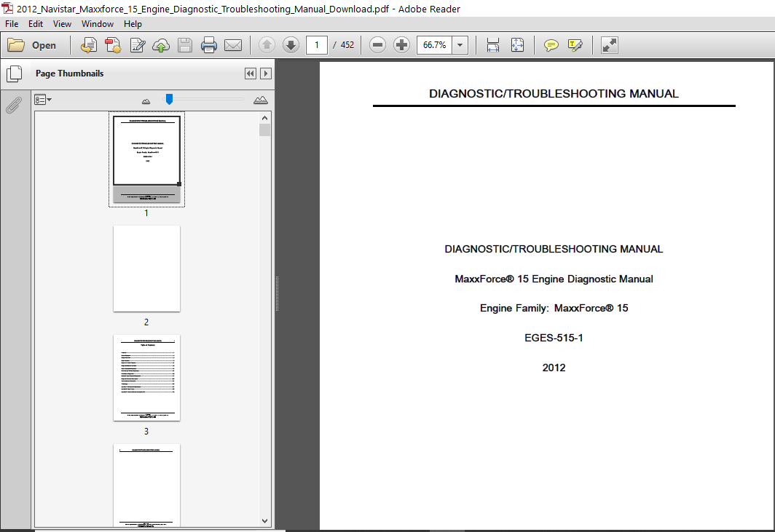Select page 3 table of contents thumbnail

(x=147, y=378)
